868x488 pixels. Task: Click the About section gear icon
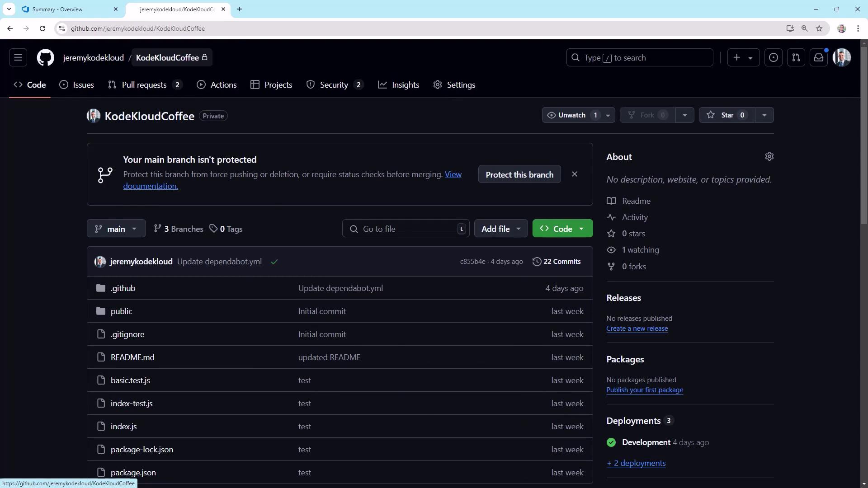[769, 156]
